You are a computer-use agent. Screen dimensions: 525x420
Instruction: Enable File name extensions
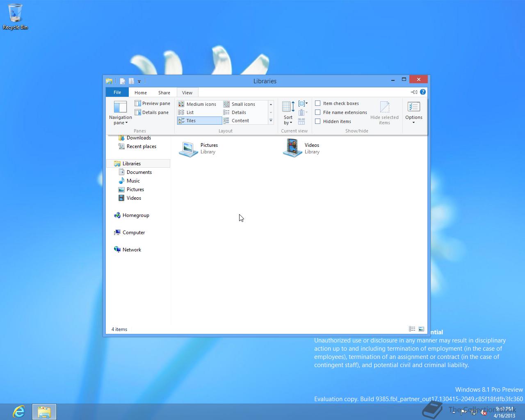tap(317, 112)
